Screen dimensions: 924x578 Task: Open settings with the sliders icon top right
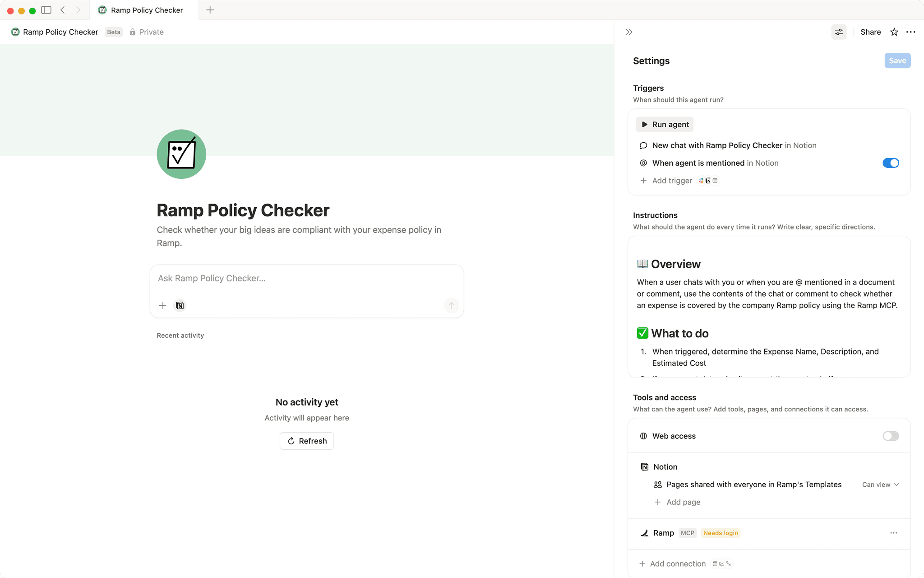point(839,32)
